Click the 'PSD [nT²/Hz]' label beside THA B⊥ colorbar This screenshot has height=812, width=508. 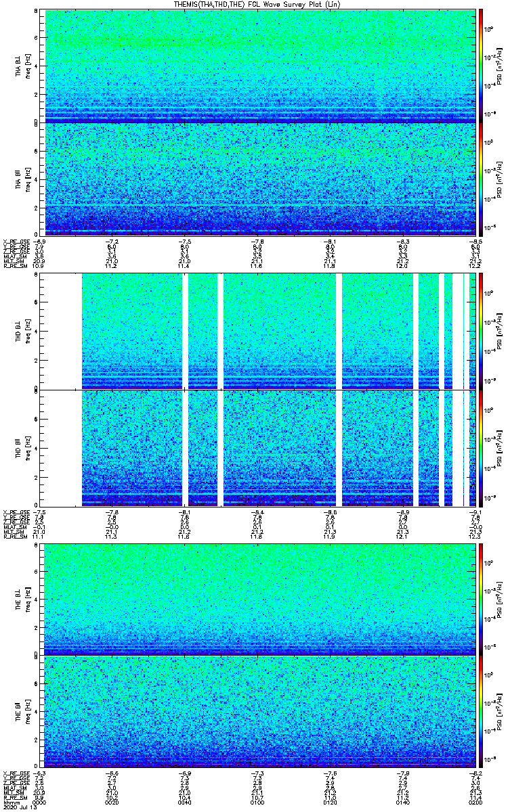tap(499, 65)
